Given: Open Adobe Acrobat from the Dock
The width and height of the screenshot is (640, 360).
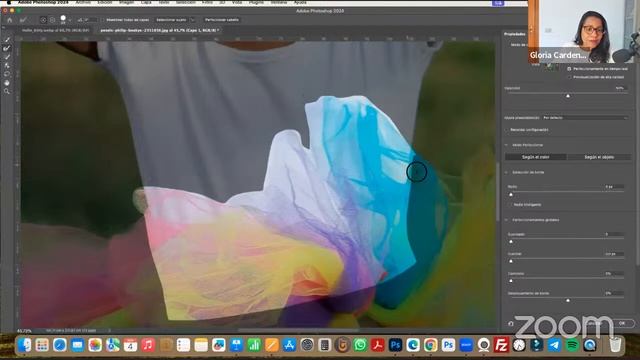Looking at the screenshot, I should [378, 345].
